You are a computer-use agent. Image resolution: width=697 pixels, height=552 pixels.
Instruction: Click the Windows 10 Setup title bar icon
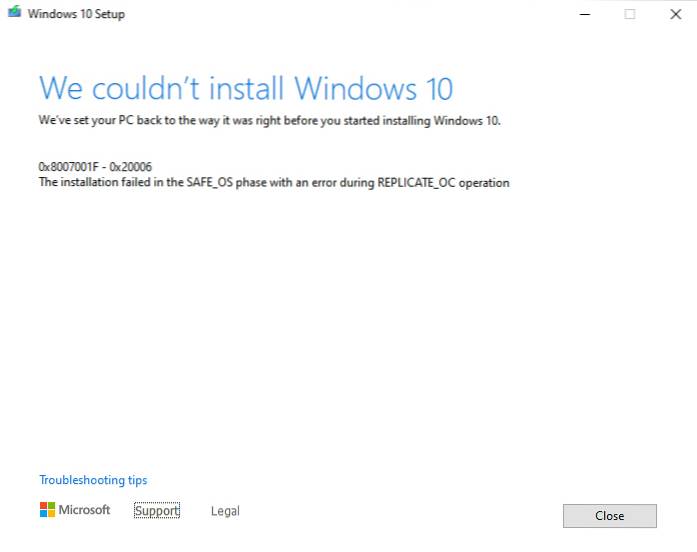coord(14,12)
